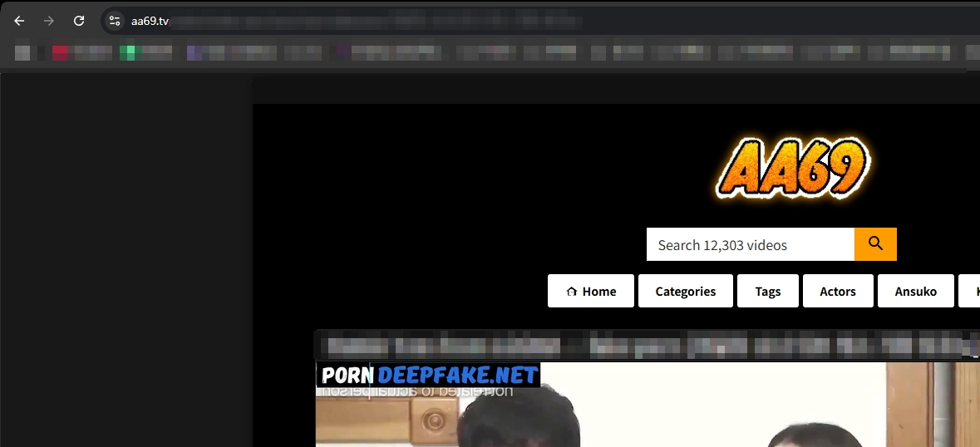The height and width of the screenshot is (447, 980).
Task: Open the Ansuko menu item
Action: pos(916,291)
